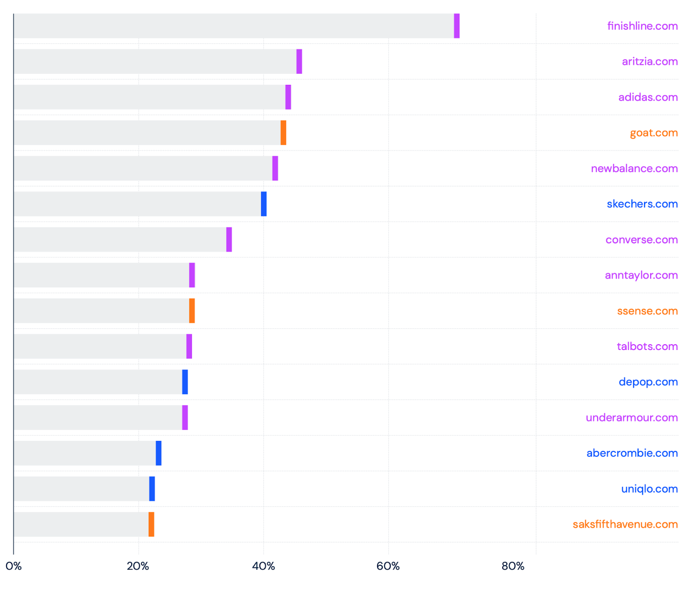Click the talbots.com label
Image resolution: width=700 pixels, height=591 pixels.
click(x=647, y=346)
